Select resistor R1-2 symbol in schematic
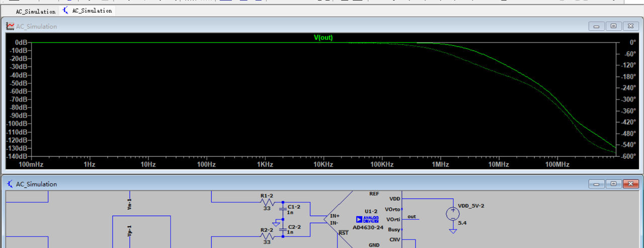 [267, 202]
